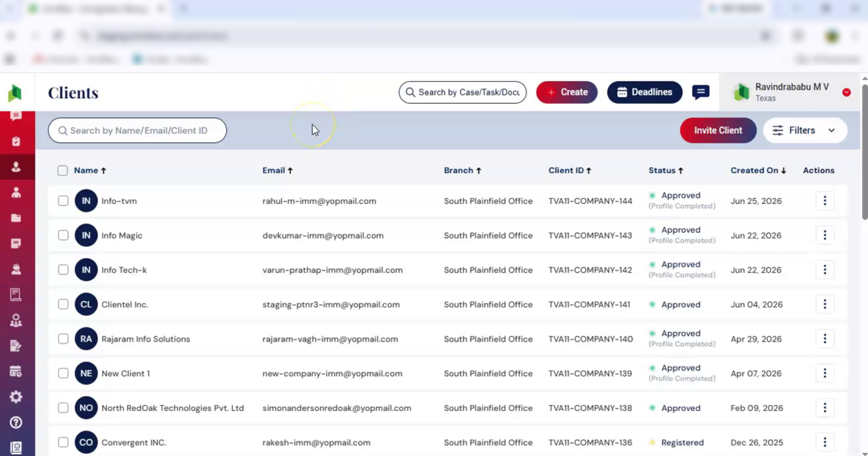Viewport: 868px width, 456px height.
Task: Check the box for Clientel Inc.
Action: click(x=63, y=304)
